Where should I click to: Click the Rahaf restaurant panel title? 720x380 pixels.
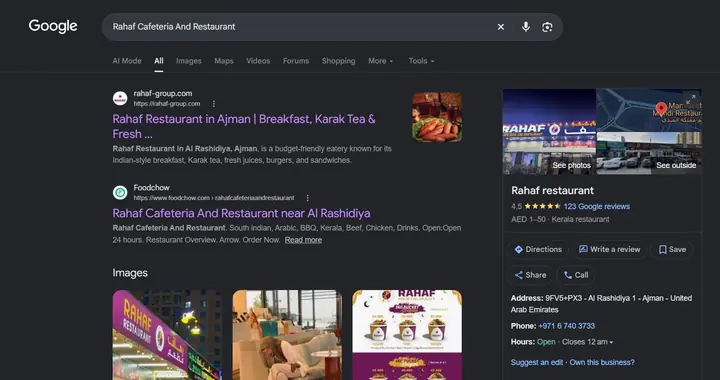coord(552,190)
